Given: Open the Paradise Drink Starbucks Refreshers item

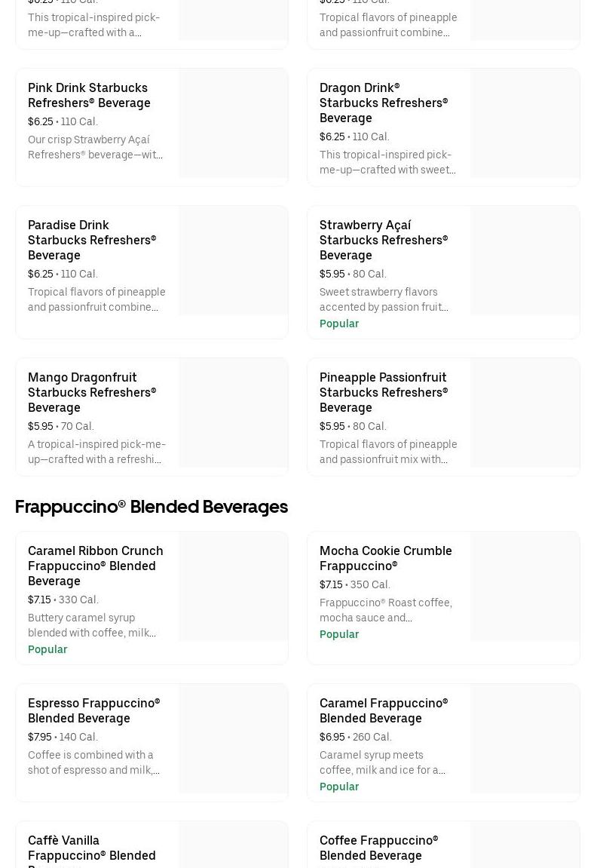Looking at the screenshot, I should (92, 240).
